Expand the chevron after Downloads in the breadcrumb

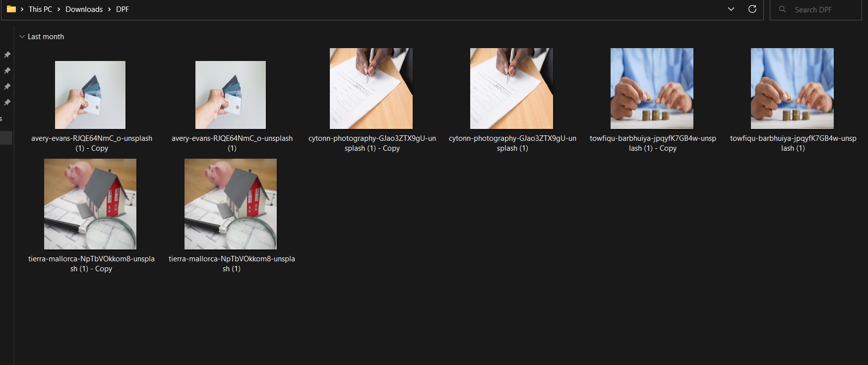point(109,9)
